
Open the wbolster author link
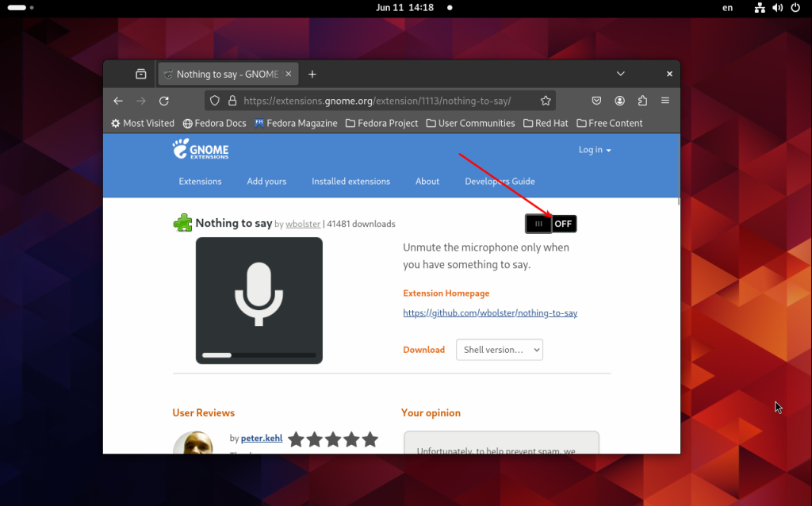point(303,224)
